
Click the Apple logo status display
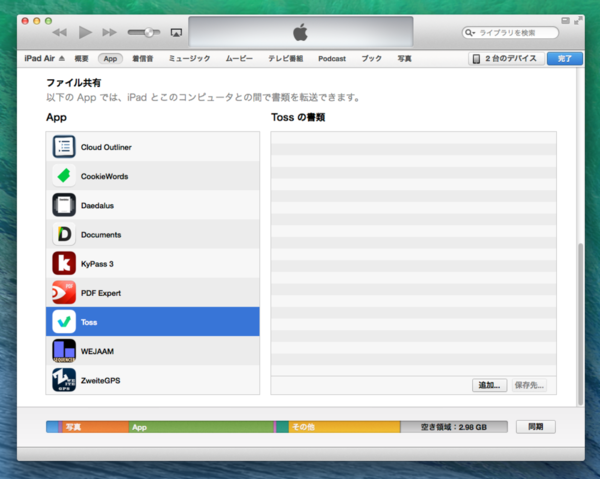[x=301, y=31]
